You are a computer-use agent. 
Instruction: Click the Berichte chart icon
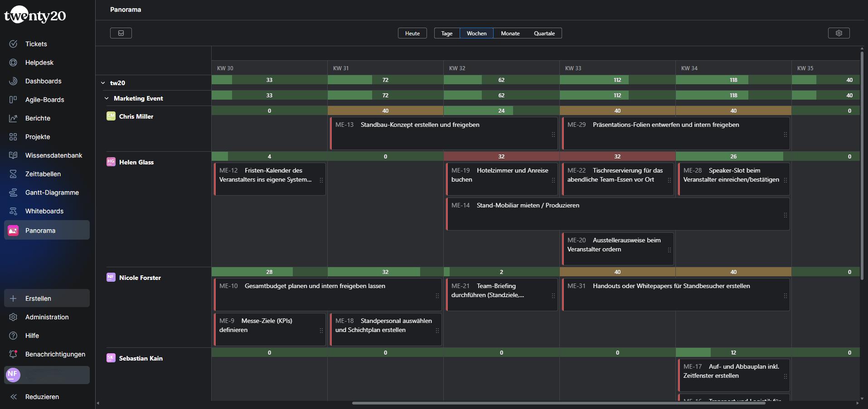13,118
